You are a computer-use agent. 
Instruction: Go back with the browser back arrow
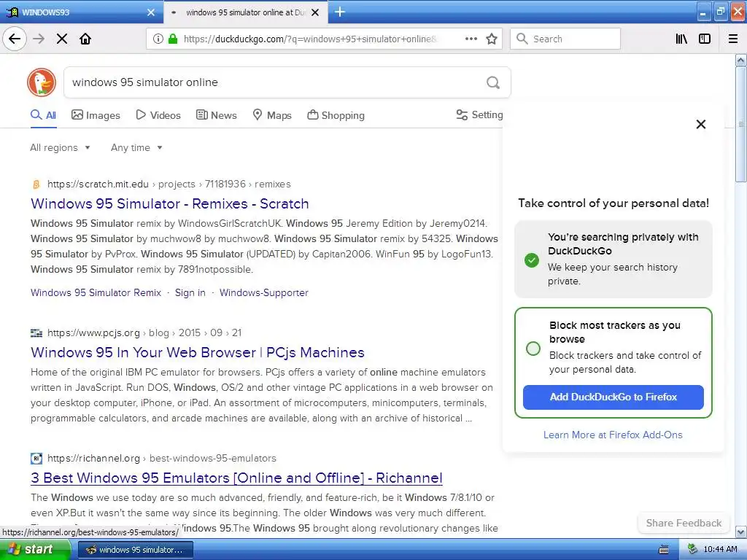click(15, 39)
